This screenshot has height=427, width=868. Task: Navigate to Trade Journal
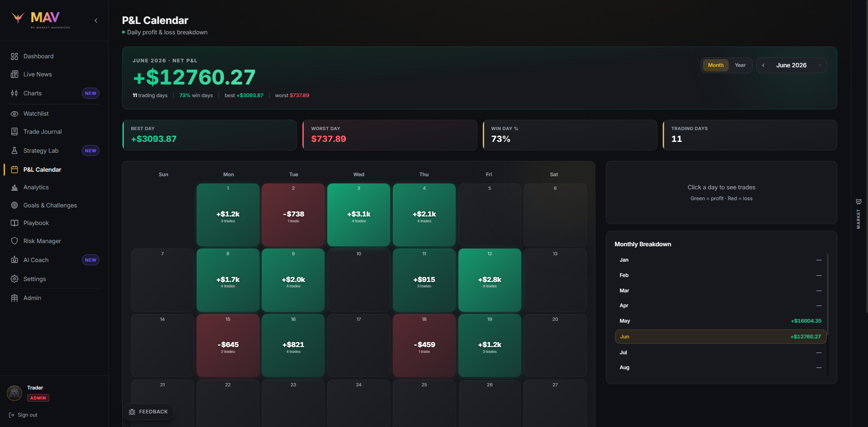click(x=54, y=131)
